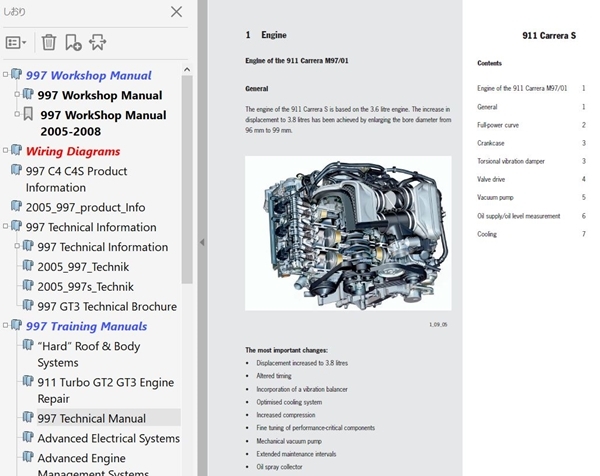Click bookmark icon beside 2005_997_Technik
600x476 pixels.
tap(28, 265)
